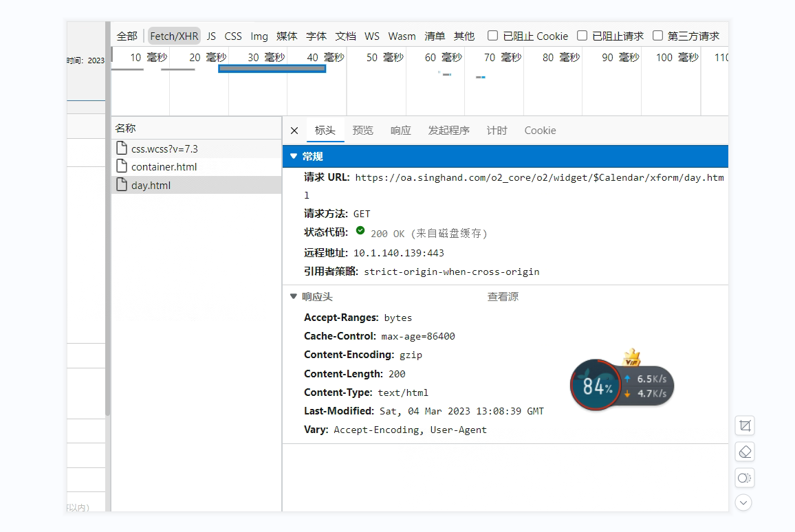Select the Fetch/XHR filter button

tap(174, 36)
